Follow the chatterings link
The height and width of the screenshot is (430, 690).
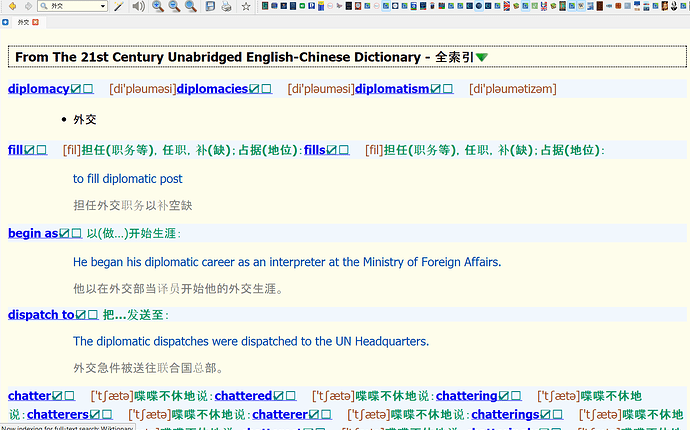click(505, 414)
